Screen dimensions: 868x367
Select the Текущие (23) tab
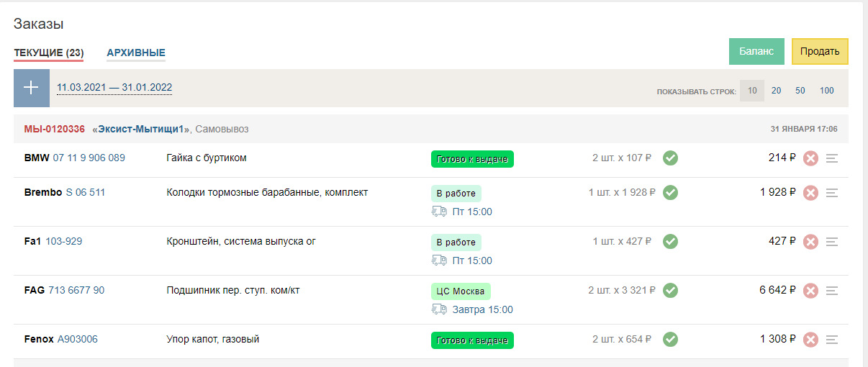pyautogui.click(x=49, y=53)
